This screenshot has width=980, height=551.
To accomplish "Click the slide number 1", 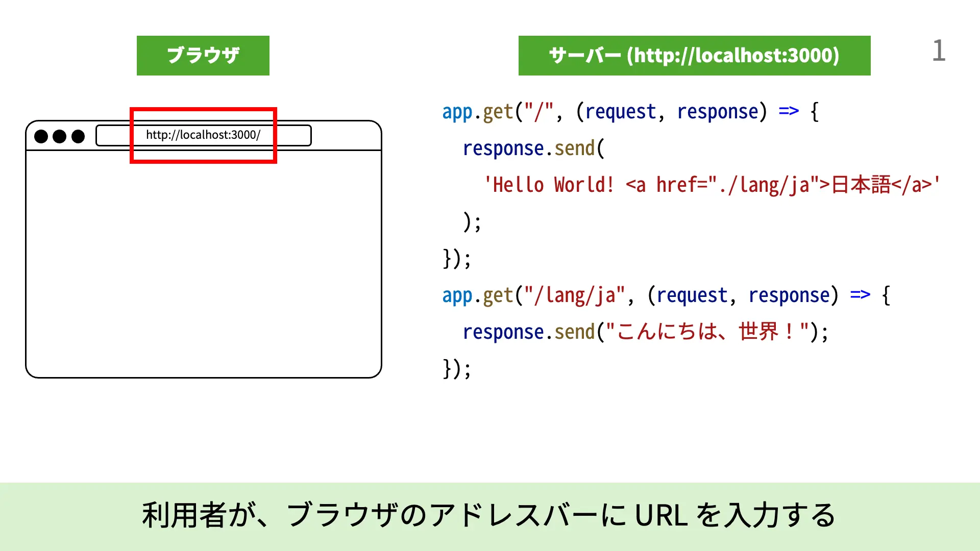I will point(938,51).
